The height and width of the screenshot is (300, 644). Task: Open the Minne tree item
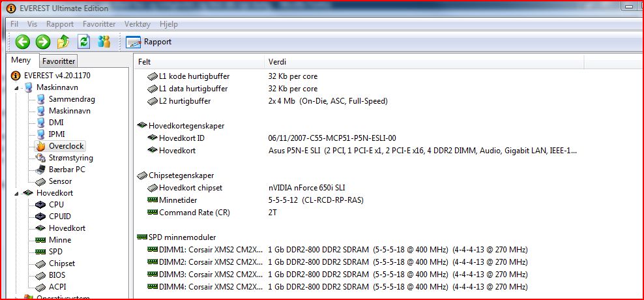point(54,240)
